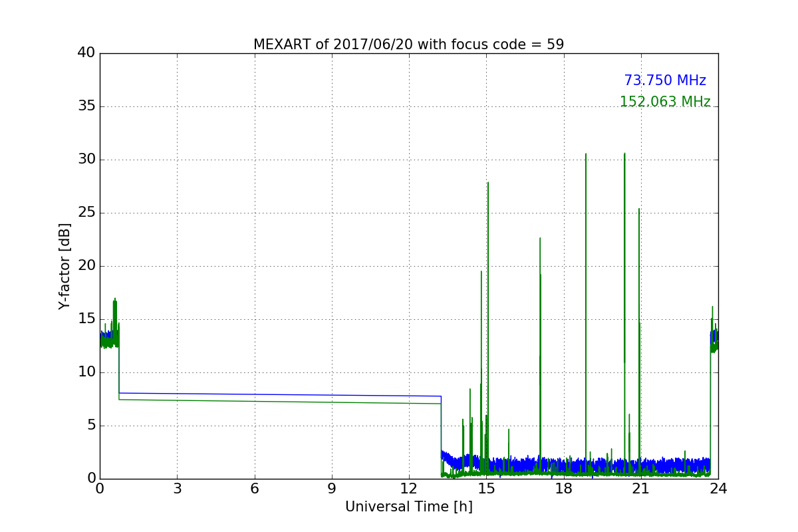Click the chart title 'MEXART of 2017/06/20'
Screen dimensions: 798x532
click(409, 45)
